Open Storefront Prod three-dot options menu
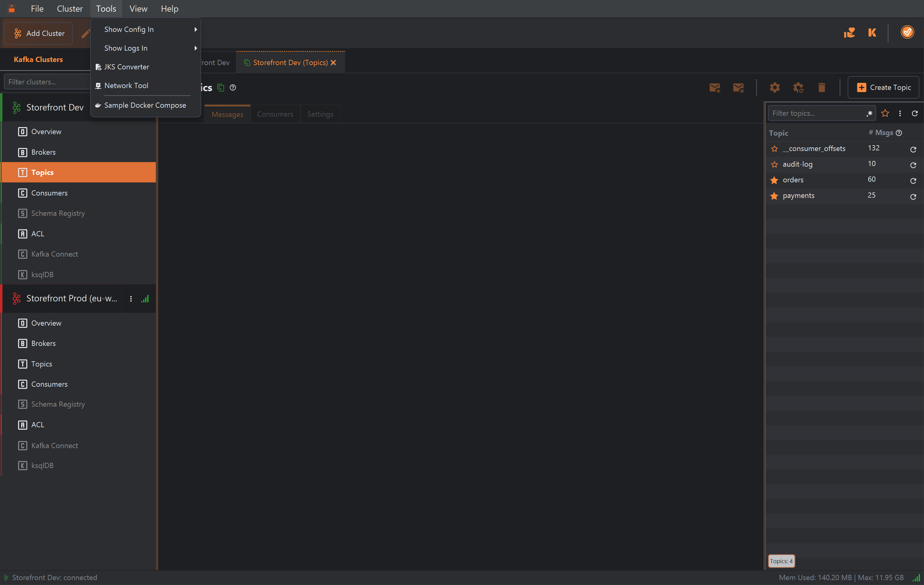This screenshot has height=585, width=924. (x=131, y=299)
